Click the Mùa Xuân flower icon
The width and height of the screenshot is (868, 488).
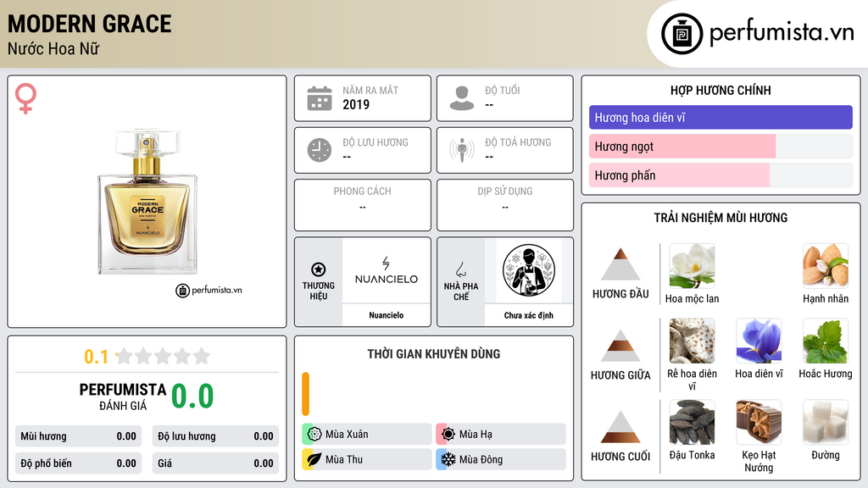pyautogui.click(x=314, y=434)
